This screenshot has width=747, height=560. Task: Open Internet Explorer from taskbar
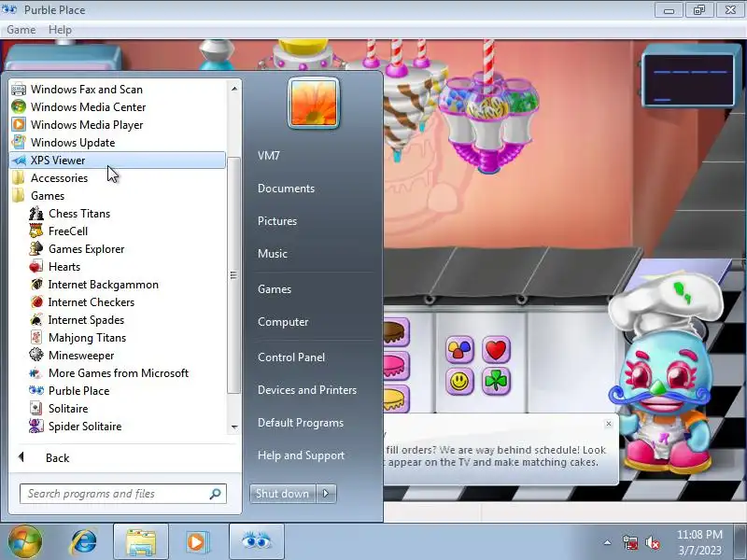click(84, 541)
